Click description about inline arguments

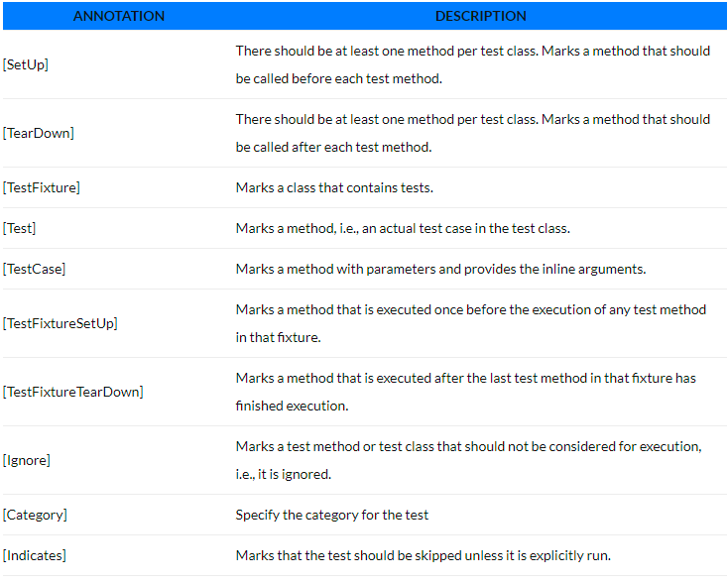coord(440,269)
